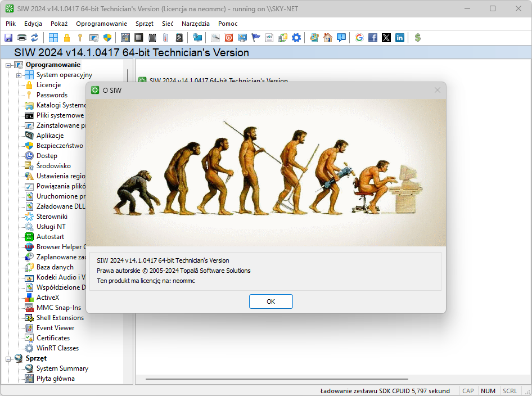Image resolution: width=532 pixels, height=396 pixels.
Task: Click the home page house toolbar icon
Action: [328, 38]
